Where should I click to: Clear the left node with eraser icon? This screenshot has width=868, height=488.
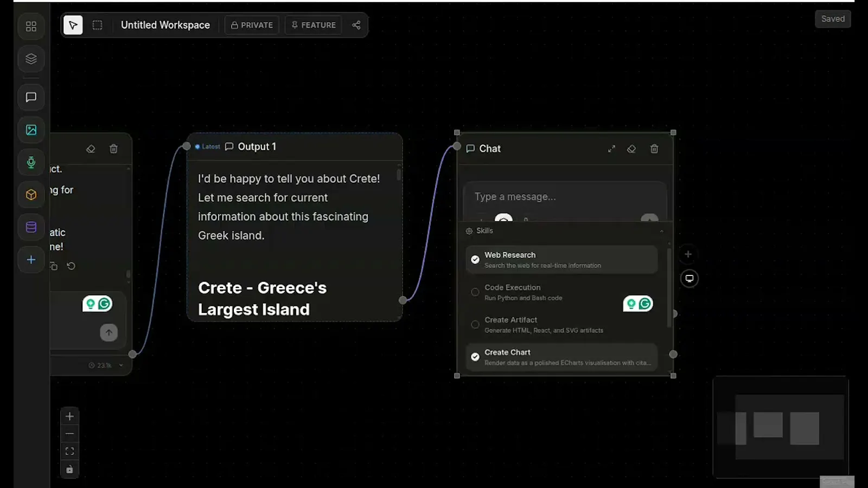91,149
